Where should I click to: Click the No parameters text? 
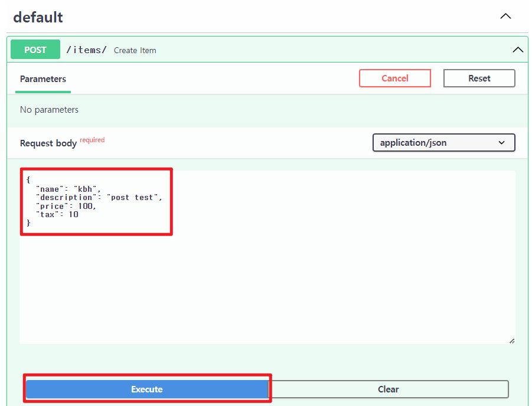(49, 110)
